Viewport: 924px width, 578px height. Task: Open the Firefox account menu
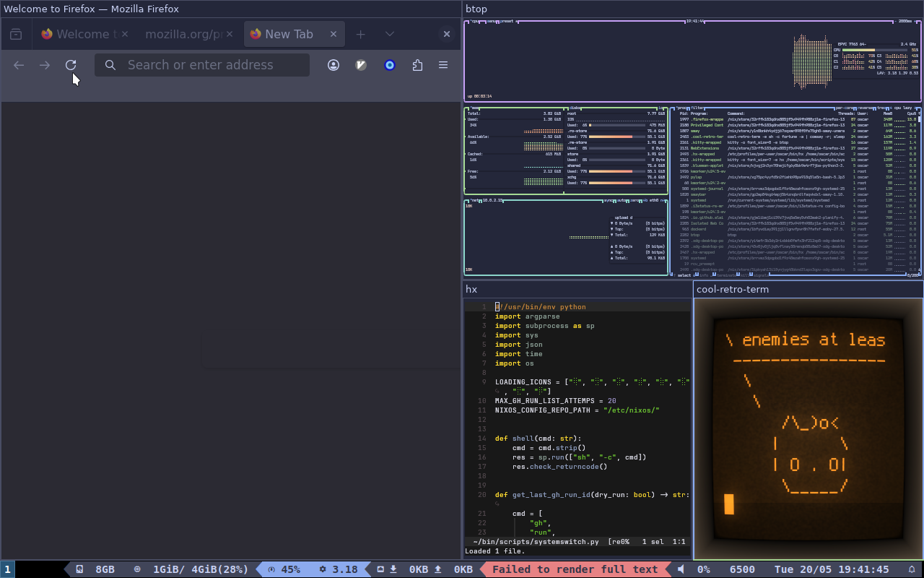click(334, 65)
